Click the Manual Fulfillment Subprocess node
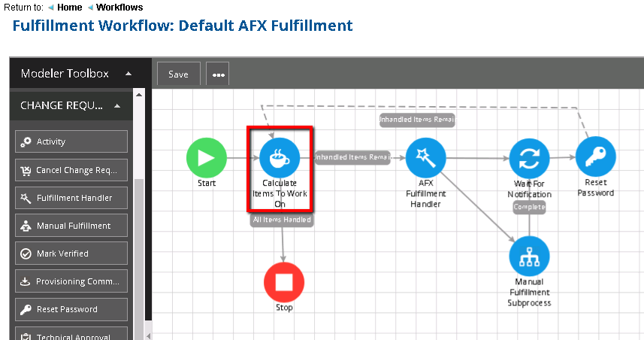The image size is (644, 340). [529, 257]
